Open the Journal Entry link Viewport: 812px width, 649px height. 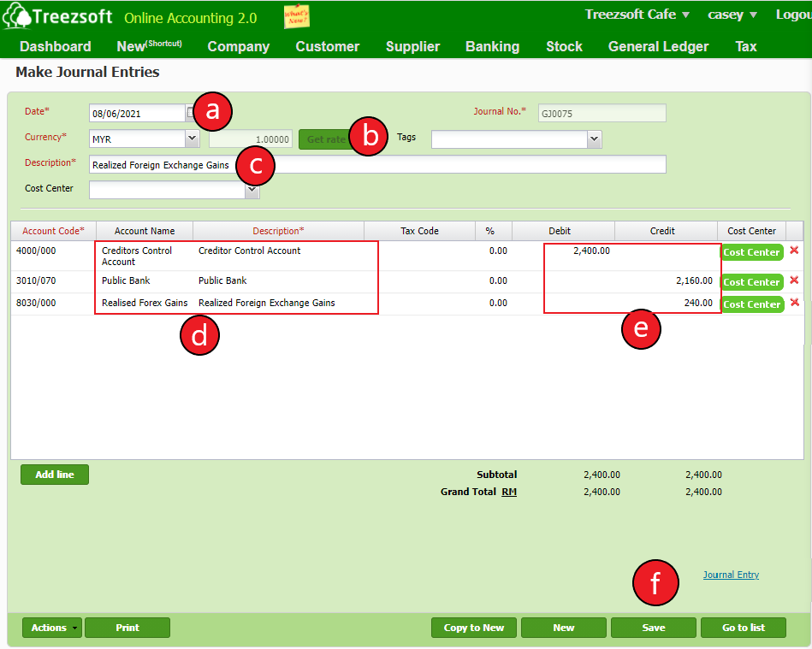coord(731,575)
